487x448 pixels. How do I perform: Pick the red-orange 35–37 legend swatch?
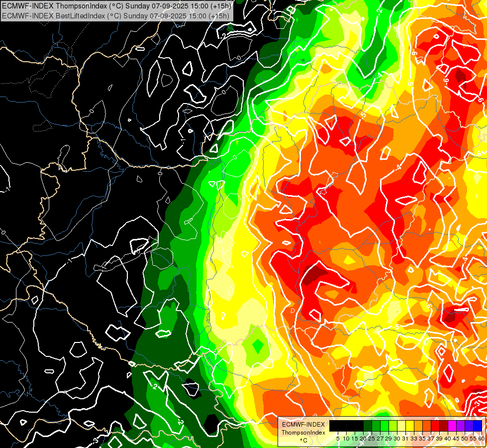427,426
